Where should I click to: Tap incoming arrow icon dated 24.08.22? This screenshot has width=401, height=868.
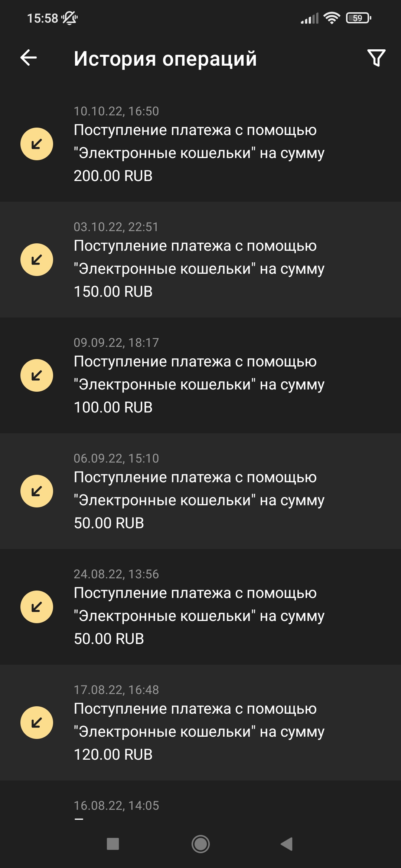[x=37, y=607]
